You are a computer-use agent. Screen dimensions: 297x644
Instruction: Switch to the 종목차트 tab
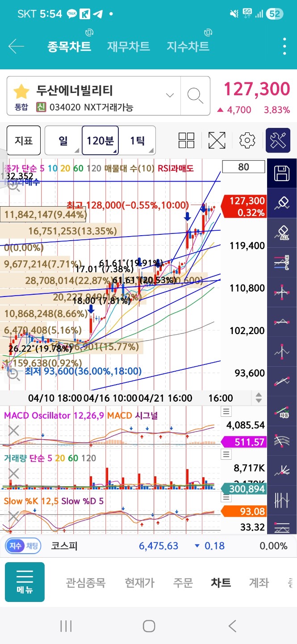point(69,47)
